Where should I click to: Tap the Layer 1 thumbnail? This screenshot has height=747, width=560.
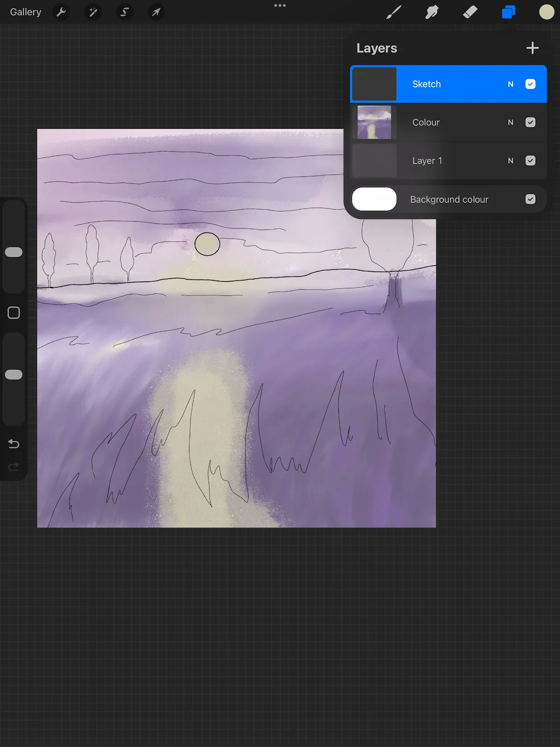(x=374, y=161)
